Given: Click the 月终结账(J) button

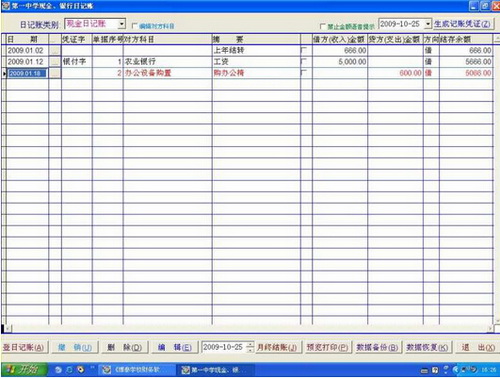Looking at the screenshot, I should [277, 347].
